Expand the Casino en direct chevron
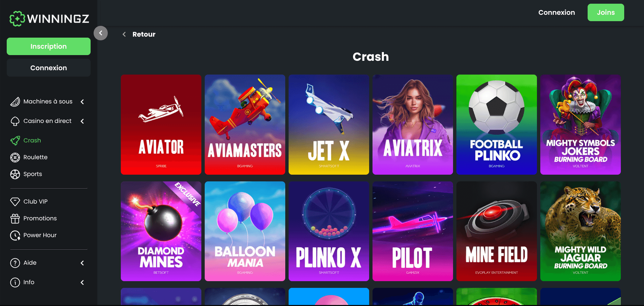 coord(82,121)
